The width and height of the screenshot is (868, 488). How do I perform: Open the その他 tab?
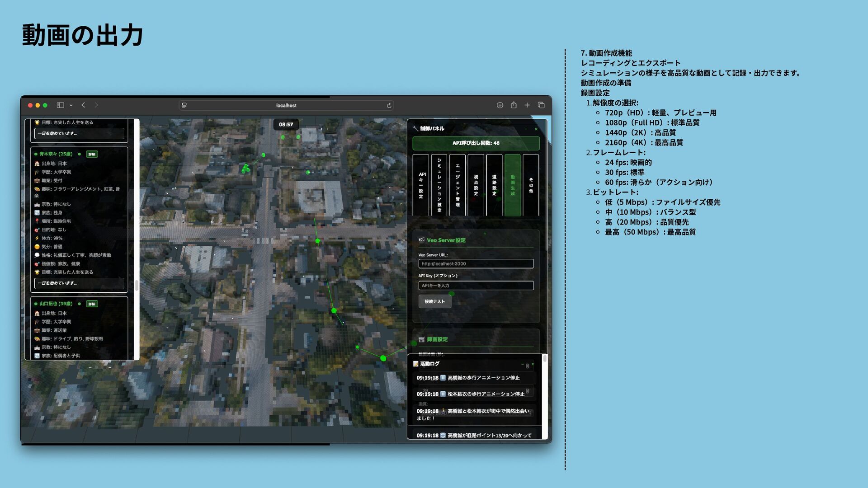pyautogui.click(x=531, y=185)
